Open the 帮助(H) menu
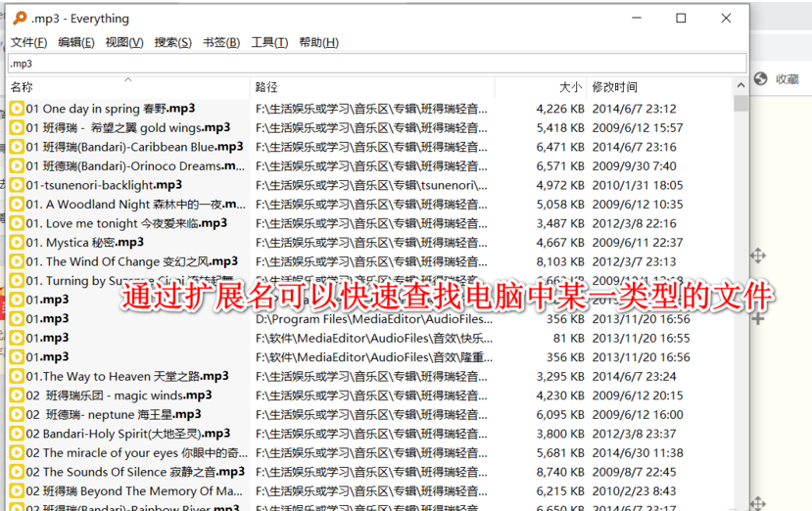Screen dimensions: 812x511 [318, 42]
